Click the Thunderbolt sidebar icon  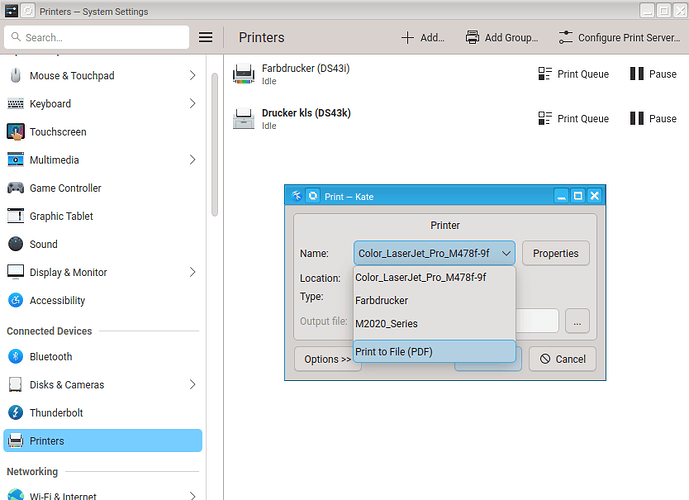point(15,413)
